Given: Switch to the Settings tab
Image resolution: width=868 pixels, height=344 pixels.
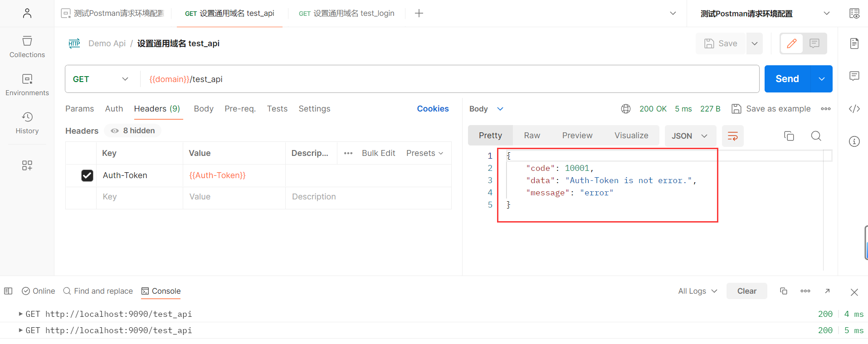Looking at the screenshot, I should [314, 109].
